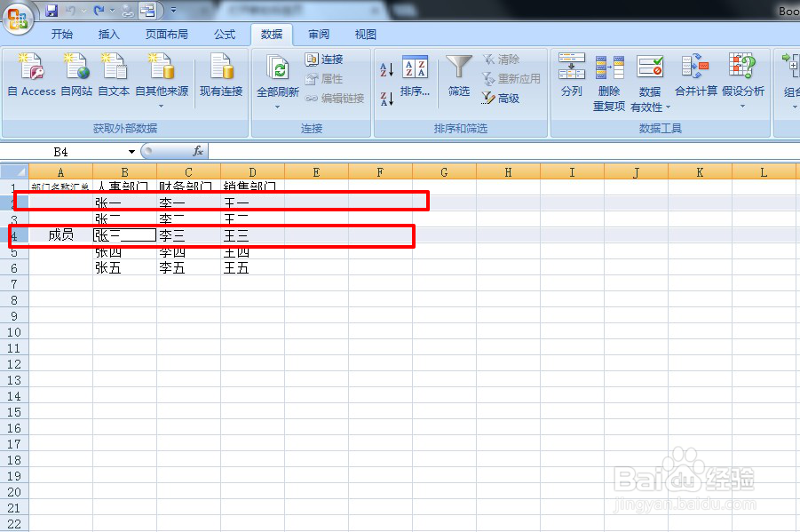Open the 分列 text-to-columns tool
The height and width of the screenshot is (532, 800).
tap(571, 75)
